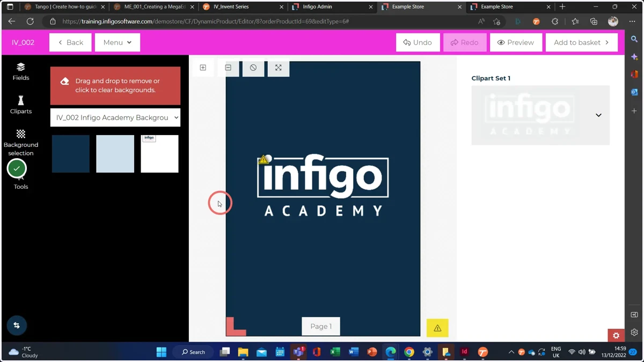Click the Page 1 label button
The image size is (644, 362).
[321, 326]
